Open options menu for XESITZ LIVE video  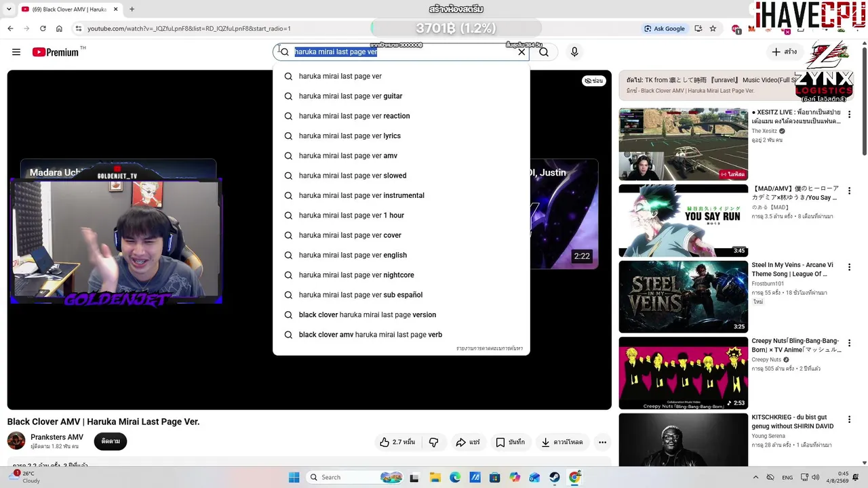tap(849, 115)
